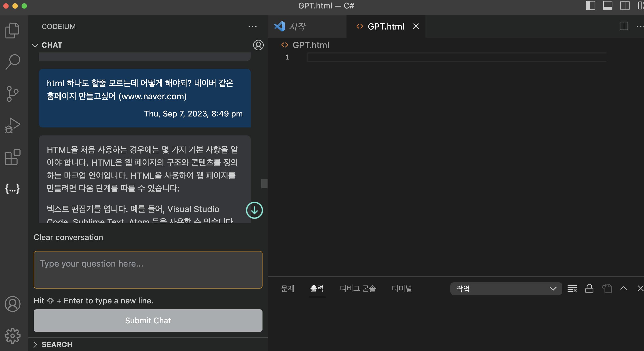Select the Codeium braces icon

pyautogui.click(x=12, y=188)
